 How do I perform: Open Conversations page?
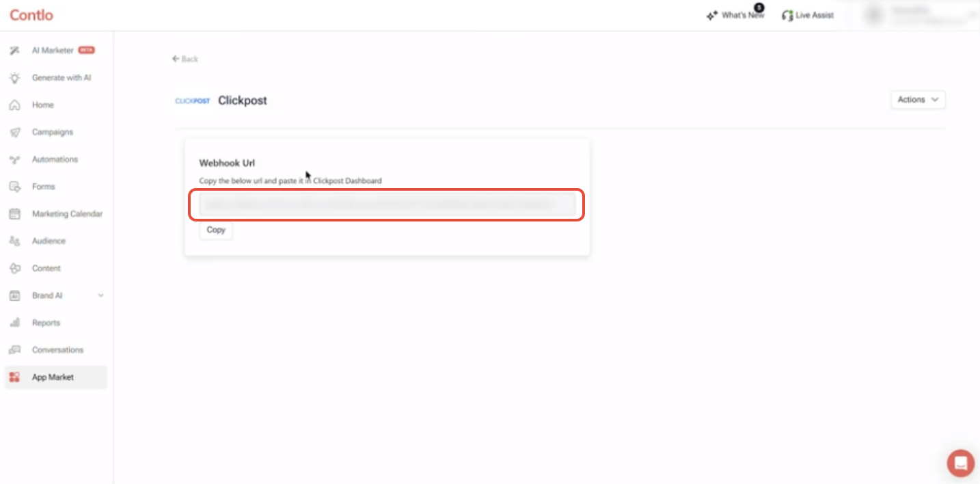pyautogui.click(x=57, y=350)
